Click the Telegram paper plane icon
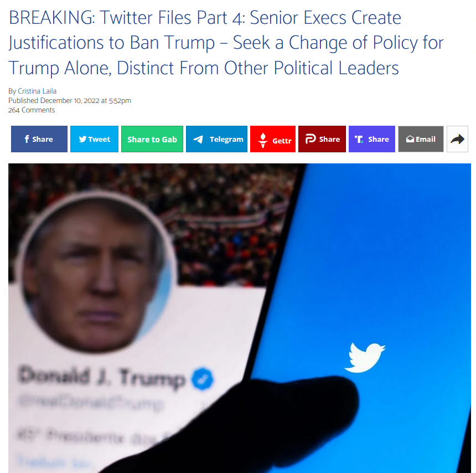This screenshot has height=473, width=476. (198, 140)
